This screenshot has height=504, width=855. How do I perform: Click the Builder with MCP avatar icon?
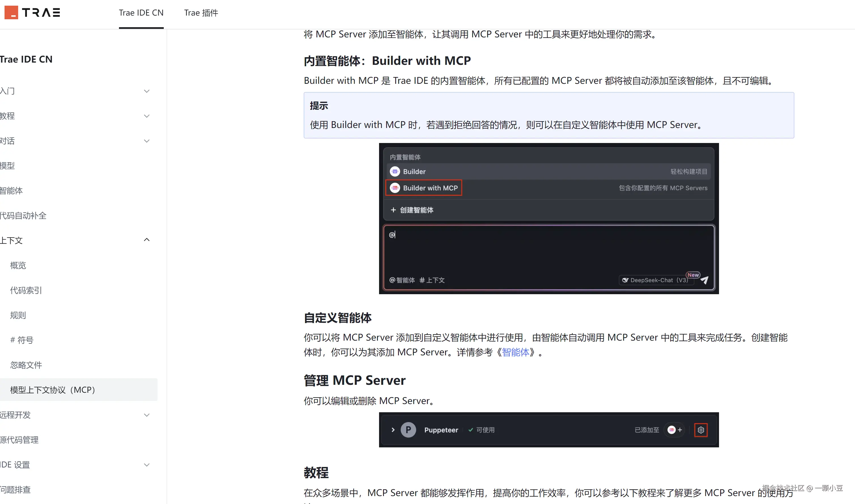point(395,188)
